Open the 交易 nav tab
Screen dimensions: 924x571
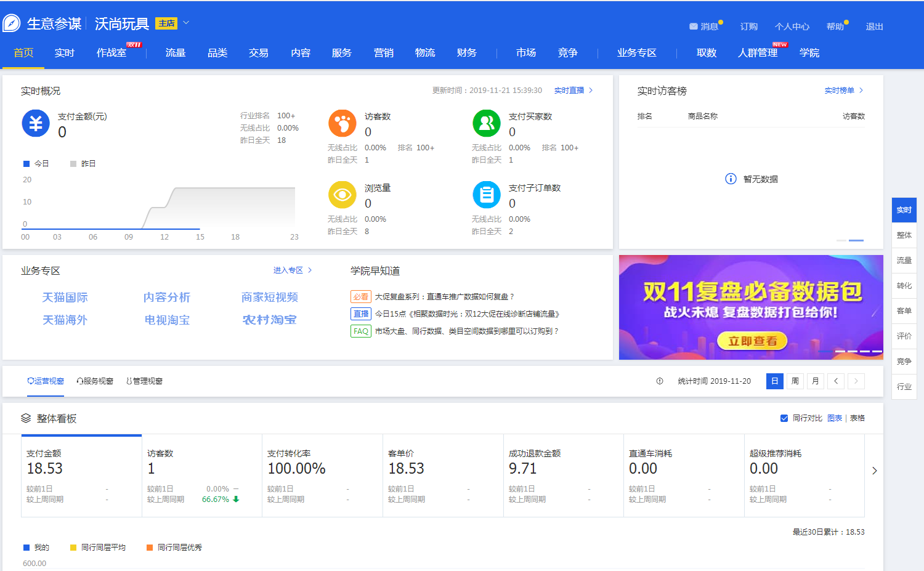click(259, 53)
